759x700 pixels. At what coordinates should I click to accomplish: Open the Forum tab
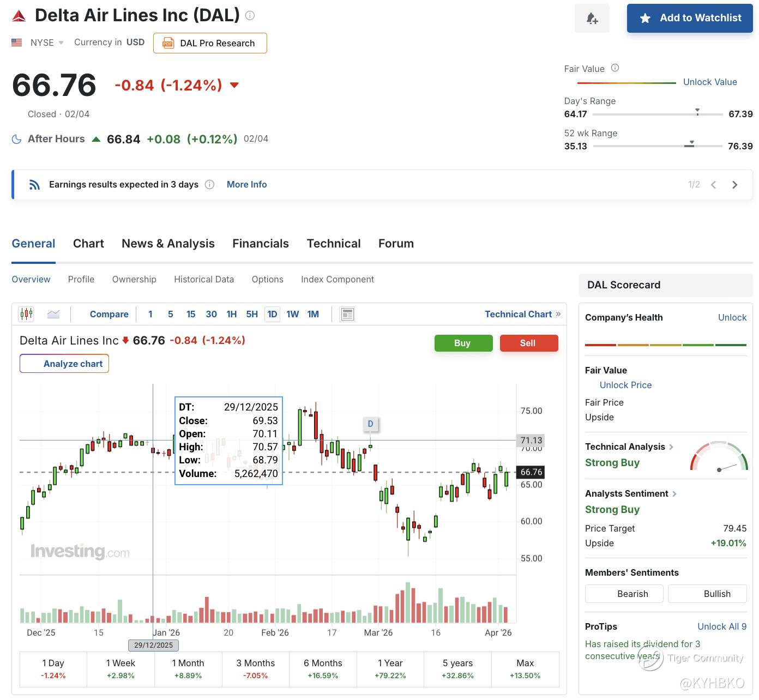(396, 244)
